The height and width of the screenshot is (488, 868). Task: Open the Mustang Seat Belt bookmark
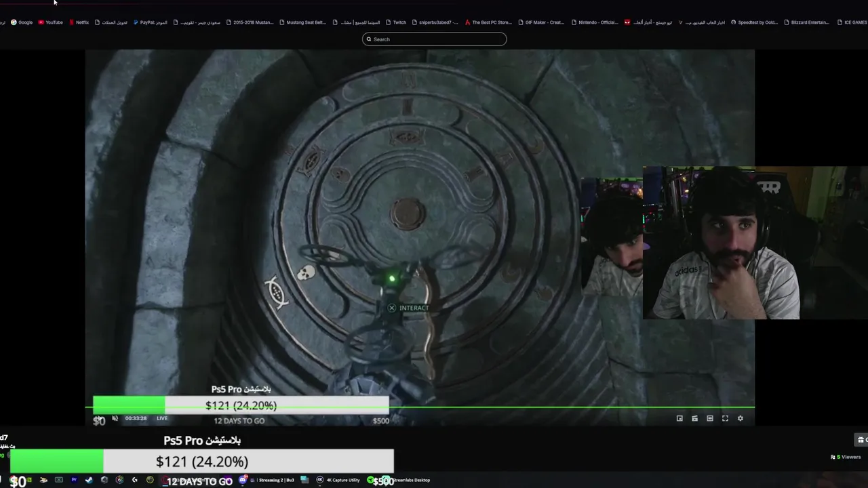pyautogui.click(x=302, y=22)
